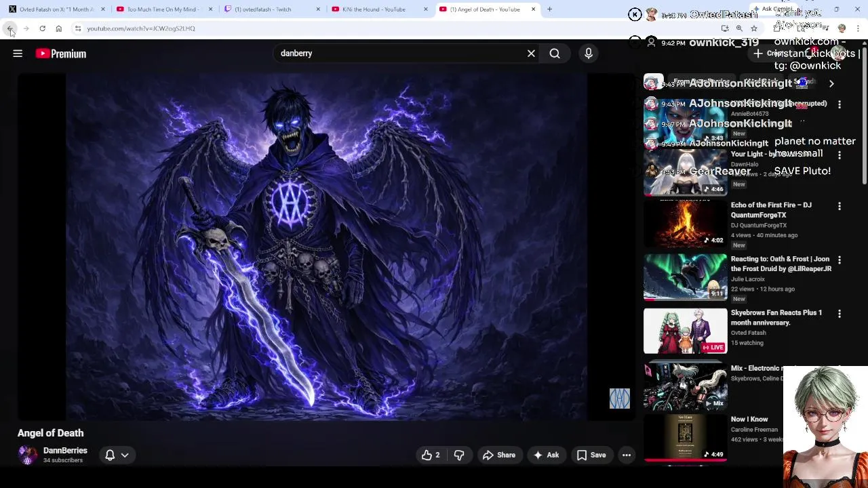This screenshot has height=488, width=868.
Task: View site information icon in address bar
Action: (78, 28)
